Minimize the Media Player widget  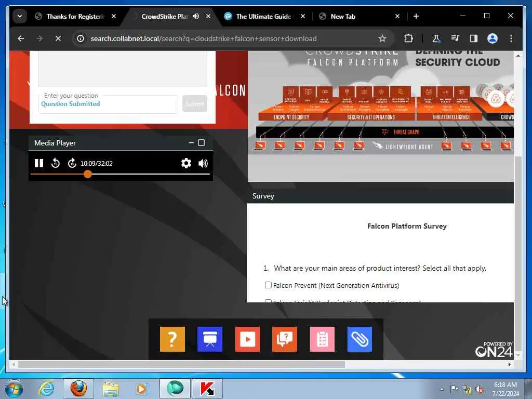[x=191, y=143]
